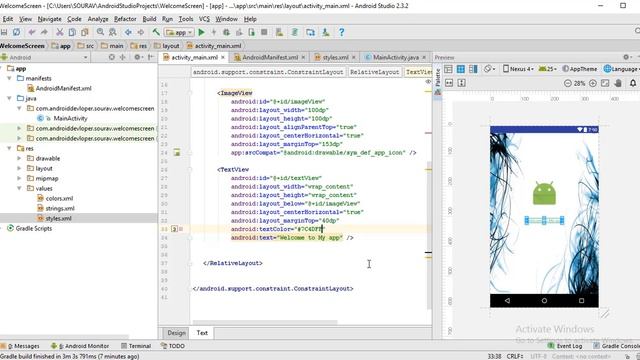The height and width of the screenshot is (360, 640).
Task: Toggle pan hand tool in preview
Action: (618, 83)
